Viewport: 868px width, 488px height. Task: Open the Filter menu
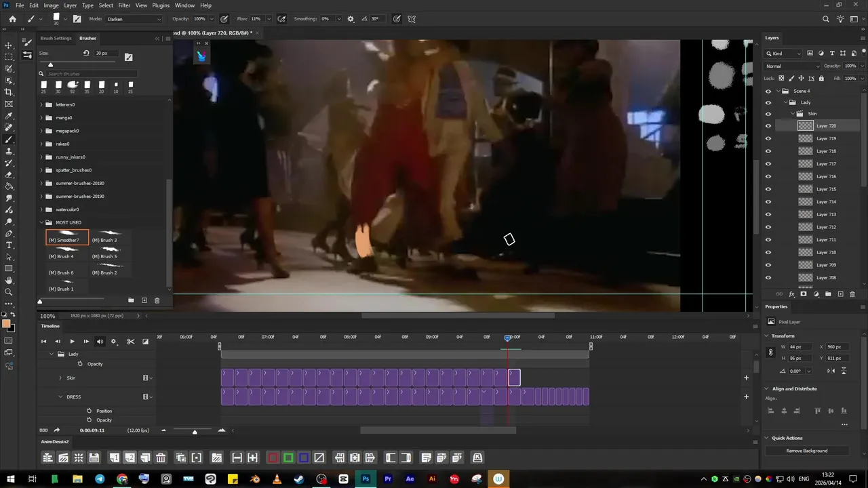pyautogui.click(x=124, y=5)
